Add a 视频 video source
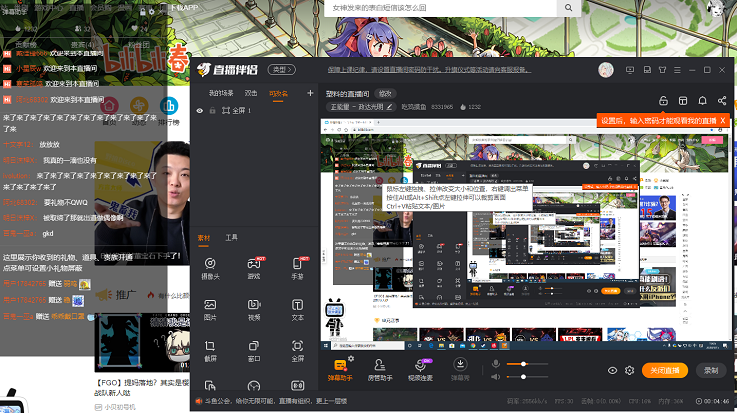Viewport: 737px width, 413px height. 254,309
